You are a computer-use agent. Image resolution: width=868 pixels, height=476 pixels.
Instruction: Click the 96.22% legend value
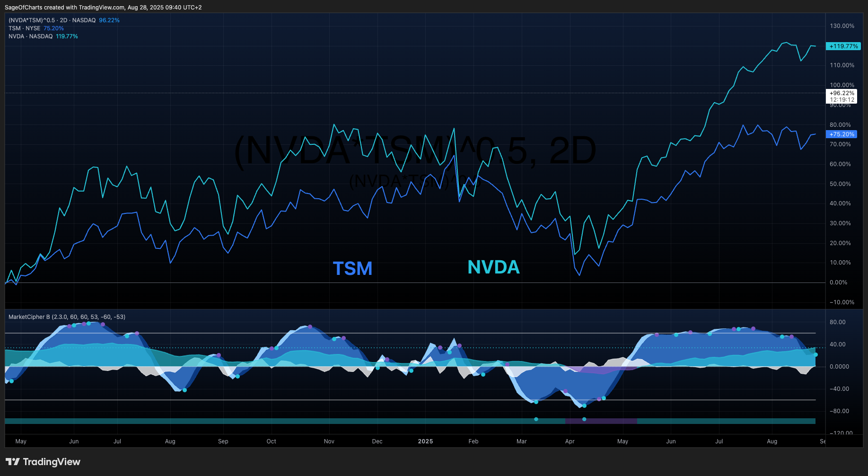109,20
